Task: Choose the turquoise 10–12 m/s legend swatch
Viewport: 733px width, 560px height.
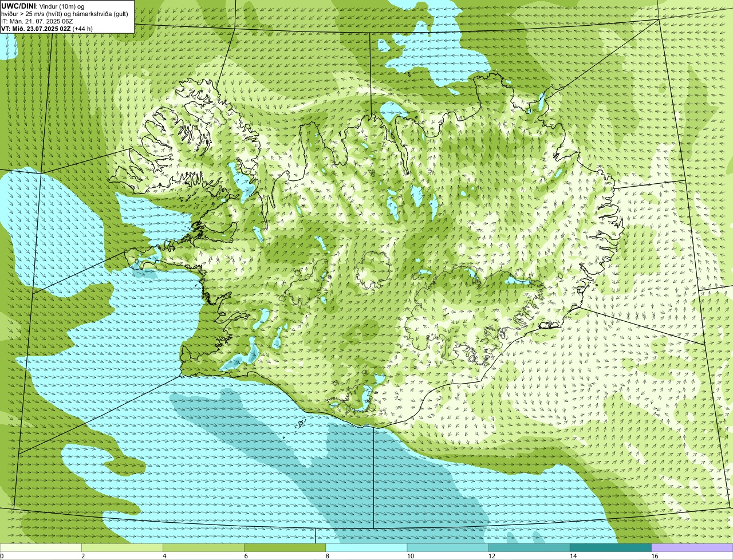Action: [448, 548]
